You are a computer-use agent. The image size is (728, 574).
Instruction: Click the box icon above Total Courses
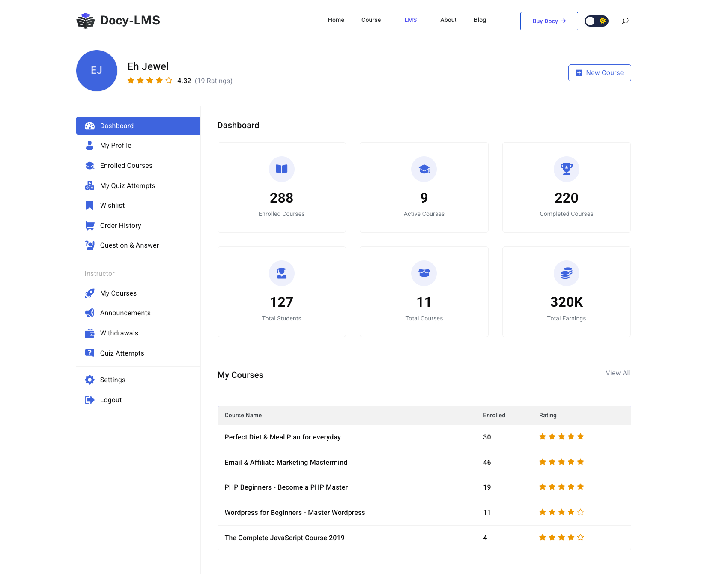pyautogui.click(x=424, y=273)
